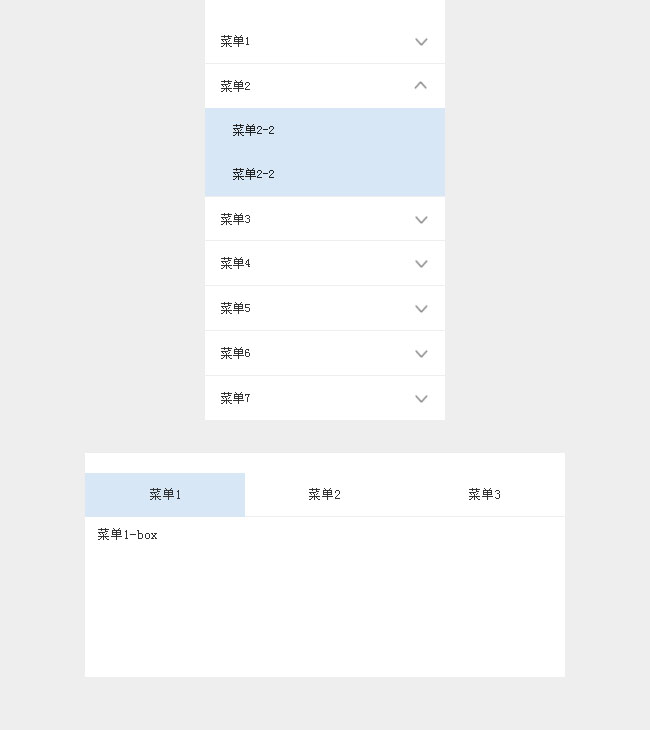
Task: Click the 菜单5 accordion label text
Action: click(235, 309)
